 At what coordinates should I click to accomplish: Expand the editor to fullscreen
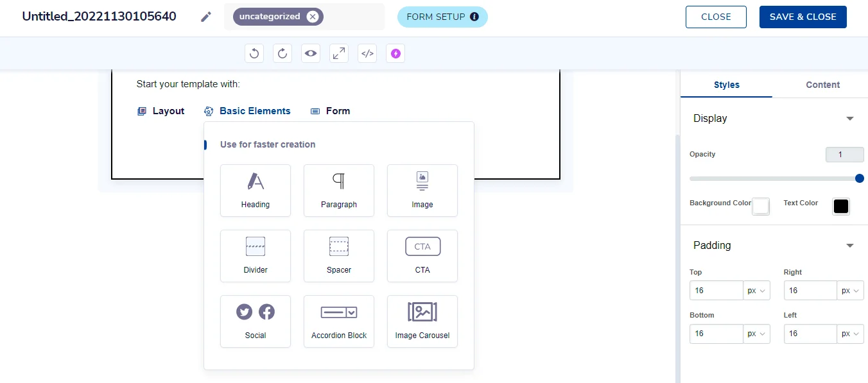(x=338, y=53)
